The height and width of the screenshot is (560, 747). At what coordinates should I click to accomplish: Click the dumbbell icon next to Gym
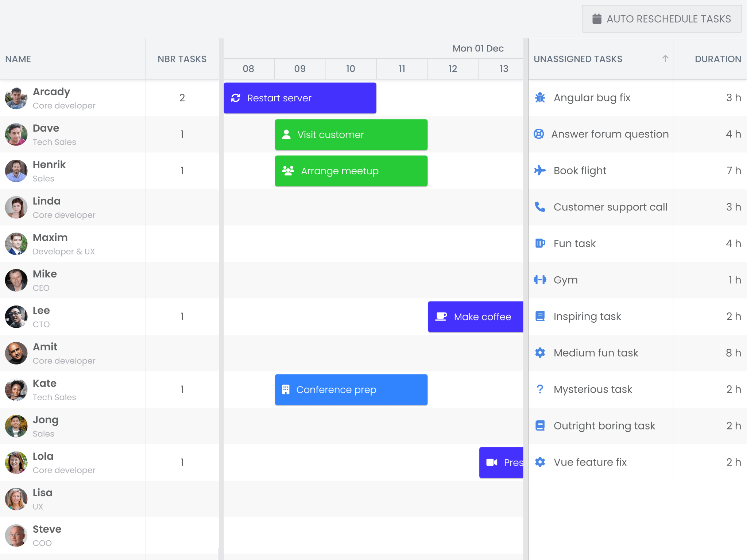(540, 280)
